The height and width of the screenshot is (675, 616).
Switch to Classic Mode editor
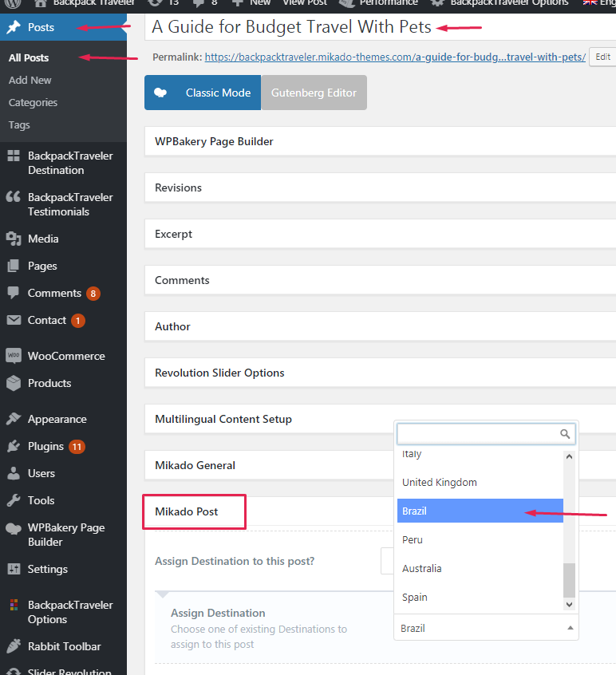(203, 93)
